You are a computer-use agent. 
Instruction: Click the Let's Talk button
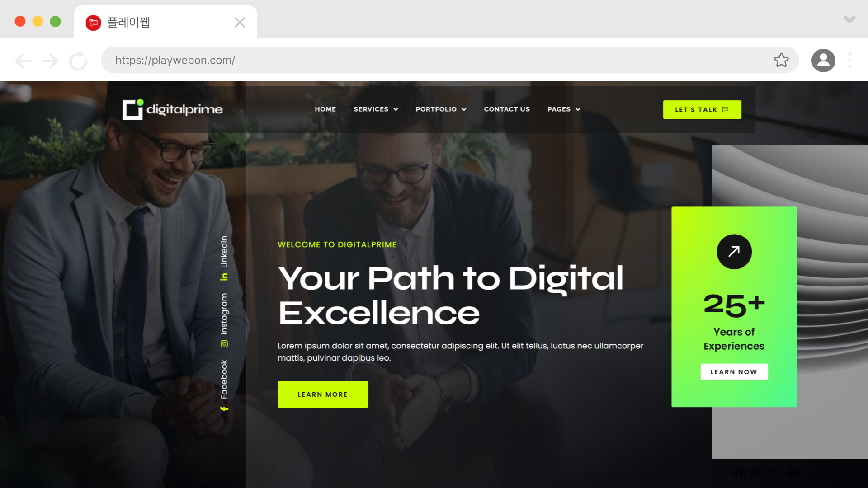coord(702,110)
